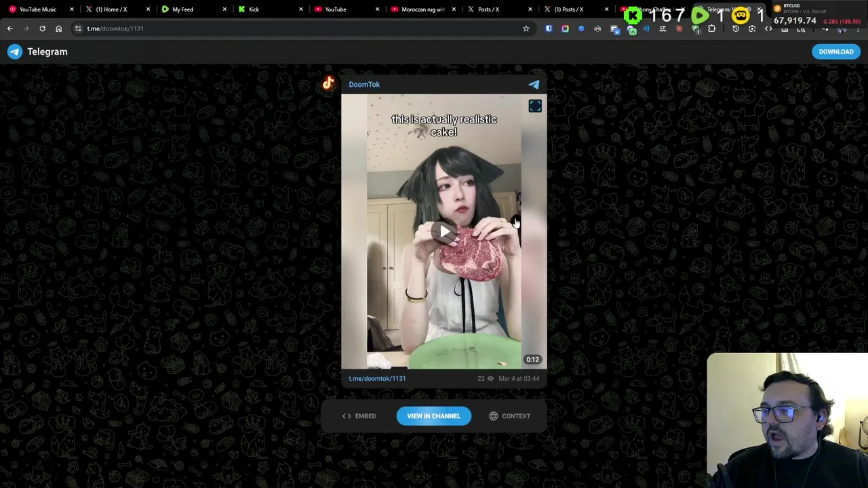Open the DoomTok channel name link
The height and width of the screenshot is (488, 868).
point(364,85)
